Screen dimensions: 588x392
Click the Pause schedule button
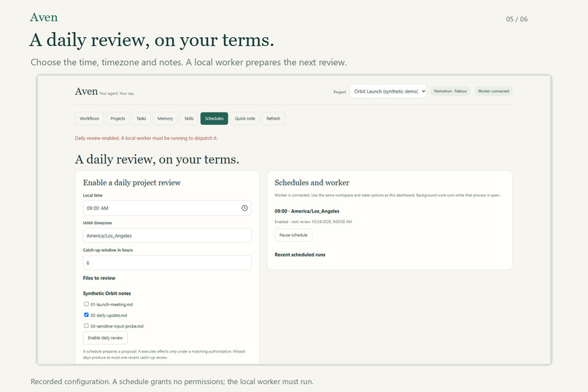click(x=293, y=235)
